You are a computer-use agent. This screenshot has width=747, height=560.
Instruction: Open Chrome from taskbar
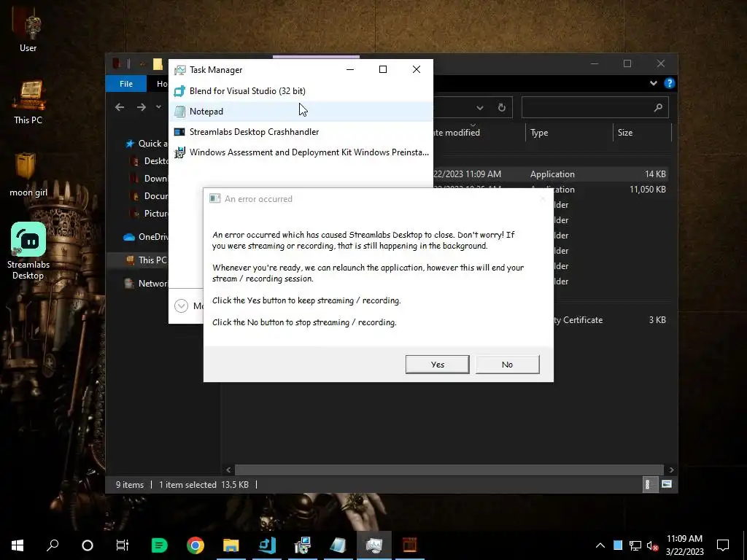click(x=196, y=545)
